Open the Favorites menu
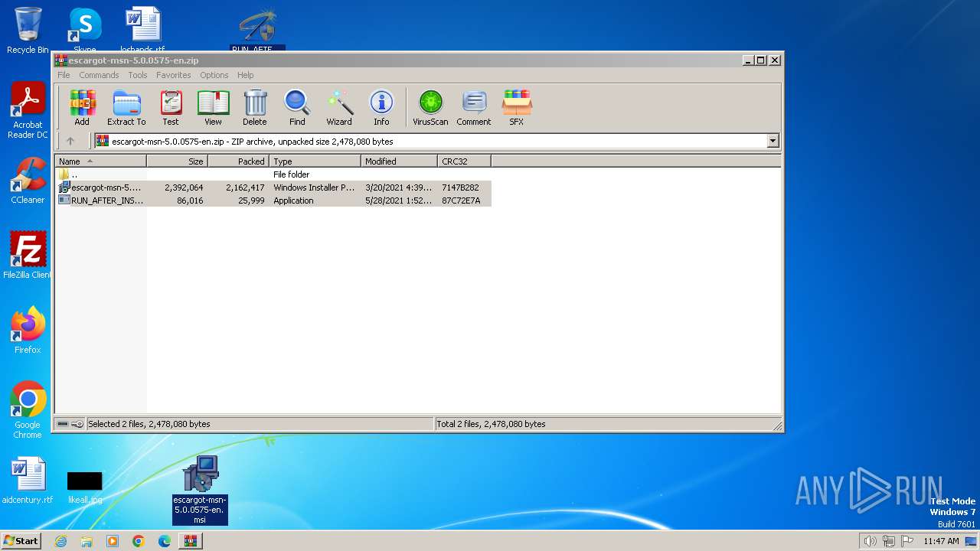The width and height of the screenshot is (980, 551). point(174,75)
